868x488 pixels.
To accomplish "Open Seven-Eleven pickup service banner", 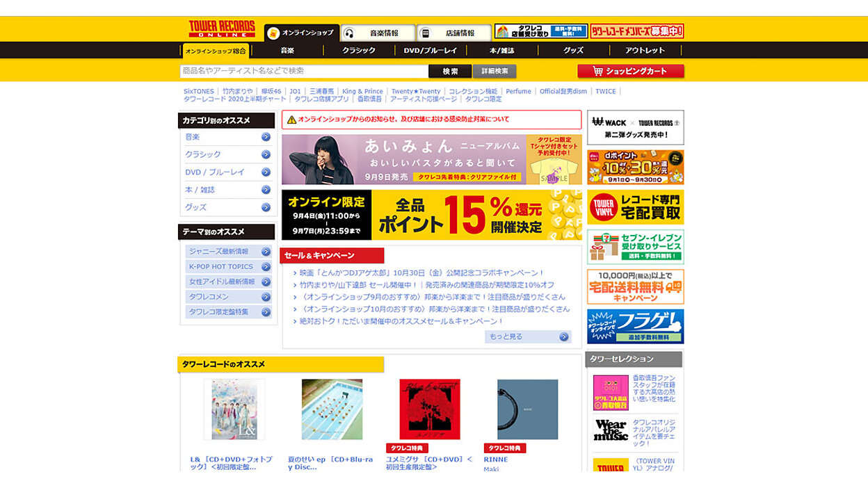I will 635,247.
